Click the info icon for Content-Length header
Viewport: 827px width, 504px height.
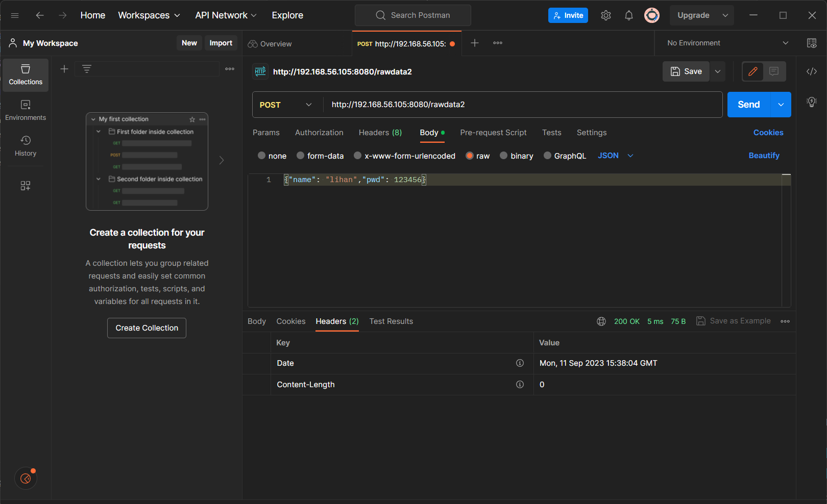(520, 385)
